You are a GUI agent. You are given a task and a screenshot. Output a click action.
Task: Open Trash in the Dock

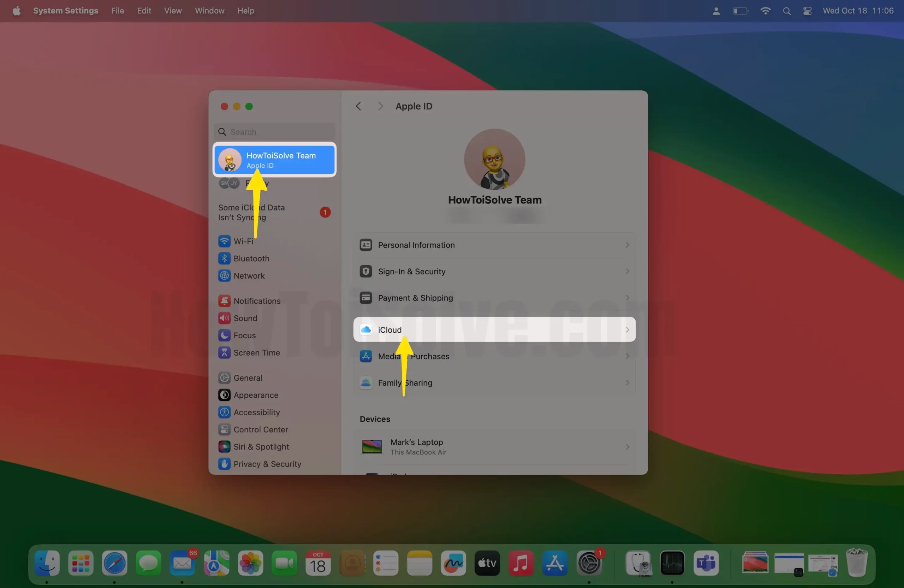click(857, 563)
